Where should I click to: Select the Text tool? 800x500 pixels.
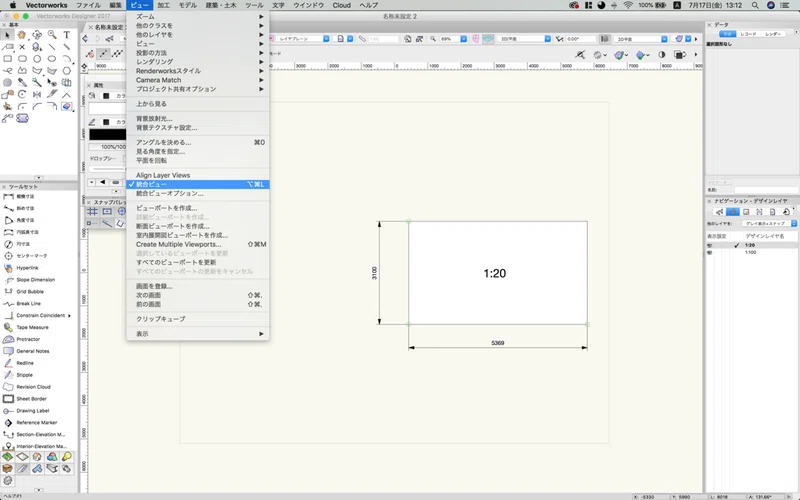[x=66, y=35]
